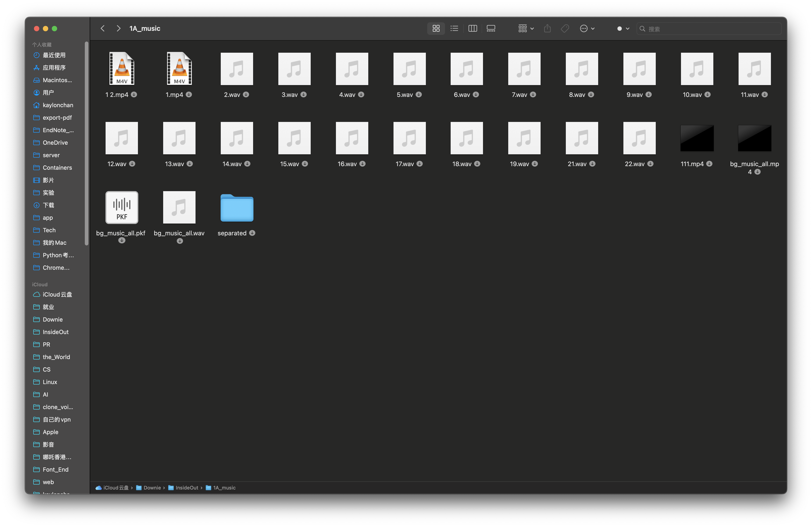Go forward with the right chevron button
This screenshot has width=812, height=527.
(x=118, y=28)
